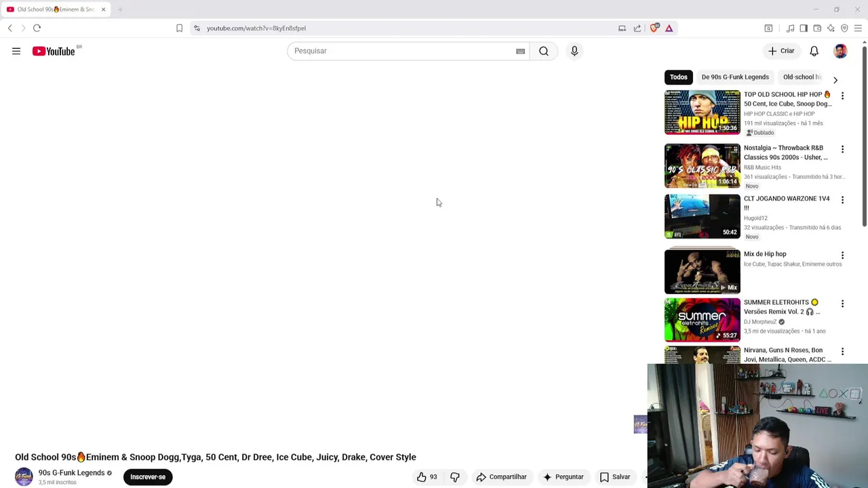Open Brave Rewards triangle icon
The width and height of the screenshot is (868, 488).
pos(669,28)
